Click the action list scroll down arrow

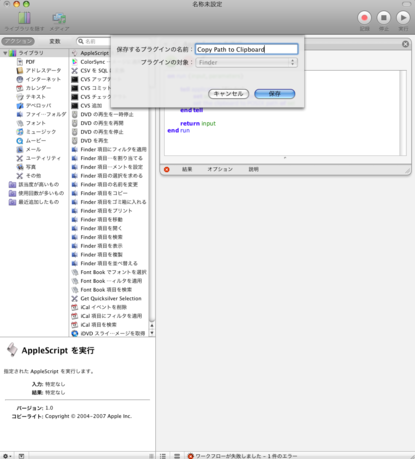(152, 333)
